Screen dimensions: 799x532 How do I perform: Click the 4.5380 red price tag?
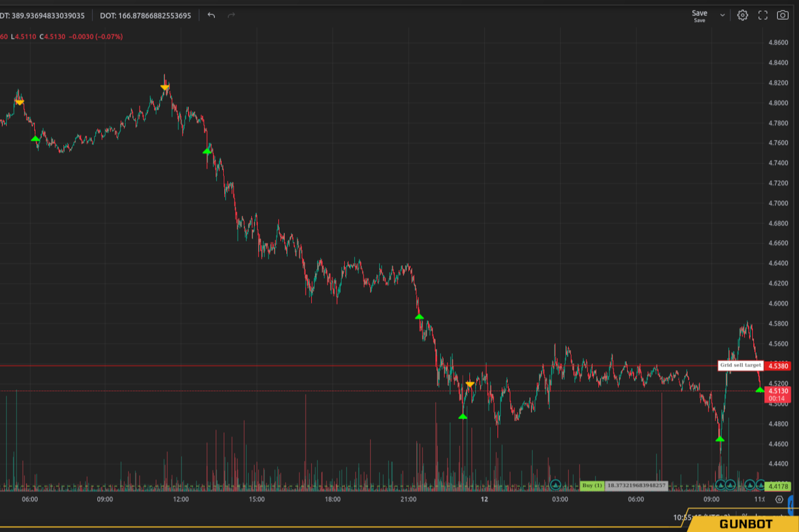(778, 366)
